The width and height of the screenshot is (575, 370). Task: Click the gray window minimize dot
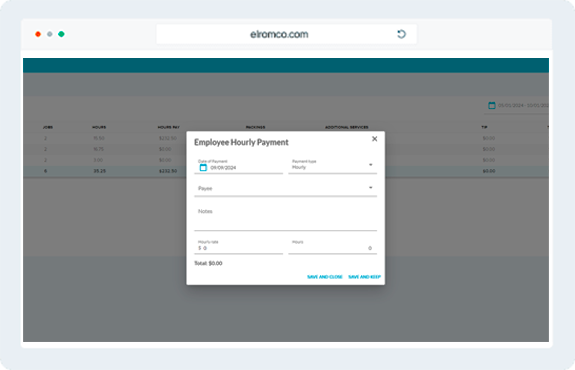(50, 34)
